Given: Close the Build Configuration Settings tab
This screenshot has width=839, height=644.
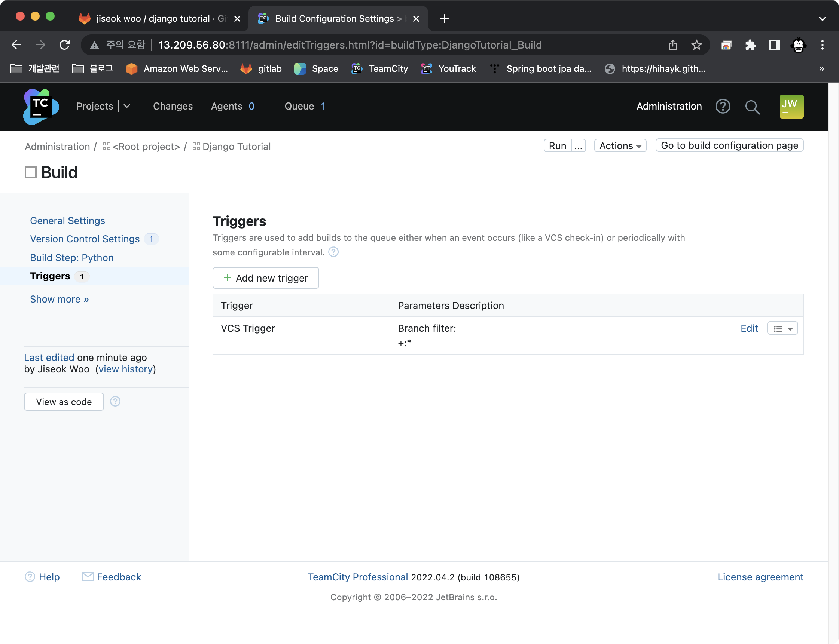Looking at the screenshot, I should coord(416,18).
